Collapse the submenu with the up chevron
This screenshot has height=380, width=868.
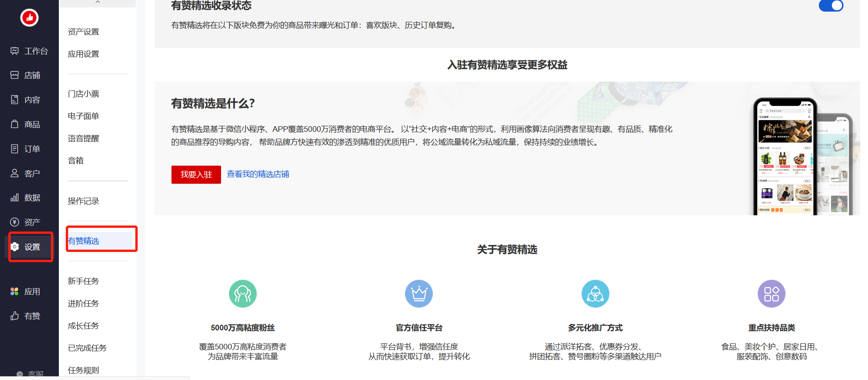pyautogui.click(x=98, y=2)
